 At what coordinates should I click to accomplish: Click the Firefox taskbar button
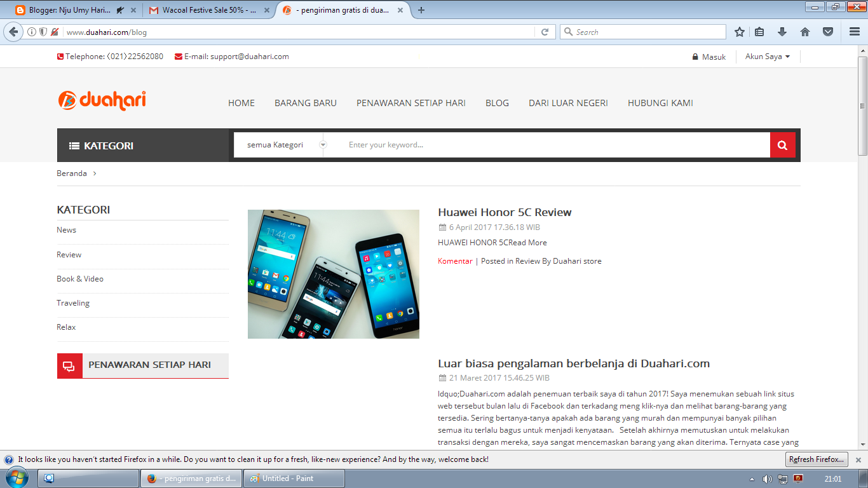pos(191,478)
